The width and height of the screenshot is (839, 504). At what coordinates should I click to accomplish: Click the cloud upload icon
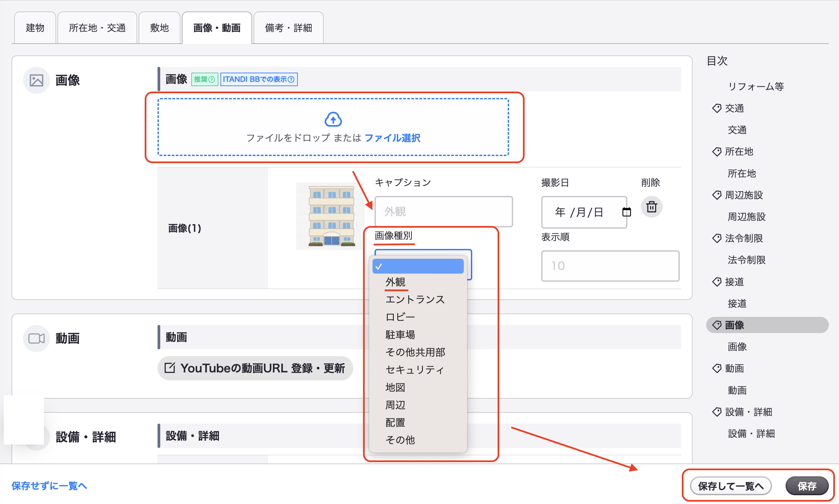pos(333,120)
